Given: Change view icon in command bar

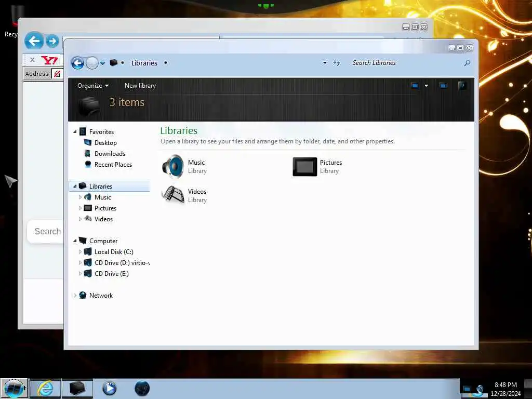Looking at the screenshot, I should 415,86.
